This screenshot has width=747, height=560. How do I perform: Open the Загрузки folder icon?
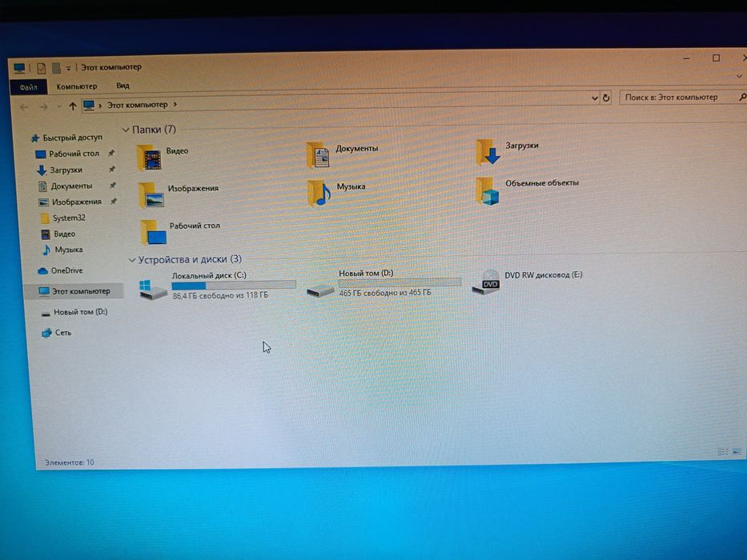tap(488, 152)
